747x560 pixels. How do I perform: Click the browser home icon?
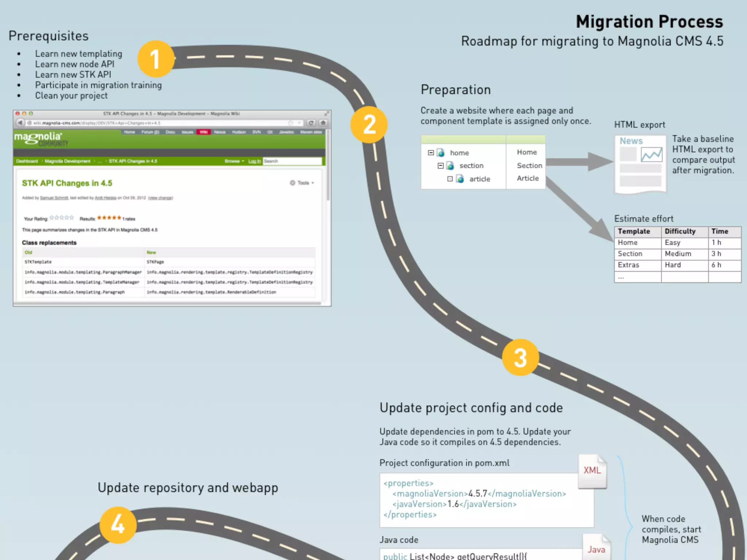click(x=323, y=123)
